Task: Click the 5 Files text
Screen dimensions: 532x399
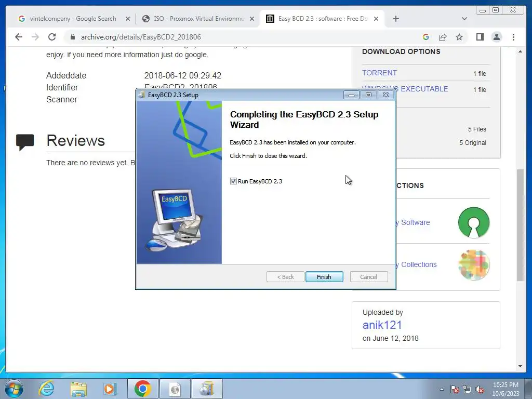Action: (477, 129)
